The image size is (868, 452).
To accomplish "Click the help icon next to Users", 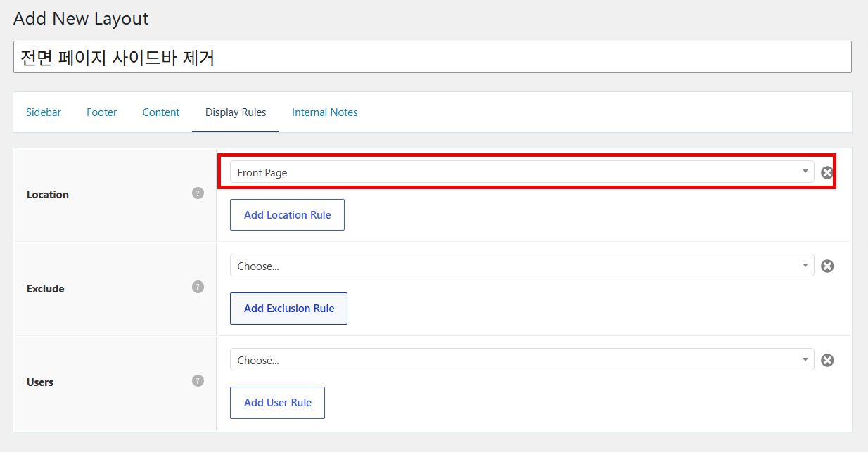I will point(198,380).
